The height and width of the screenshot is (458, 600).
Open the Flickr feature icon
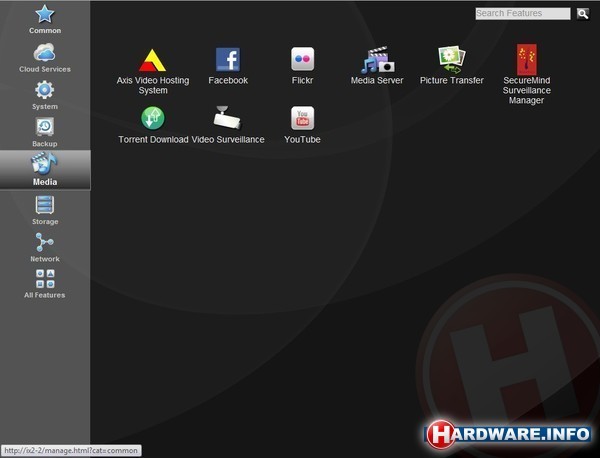coord(303,59)
